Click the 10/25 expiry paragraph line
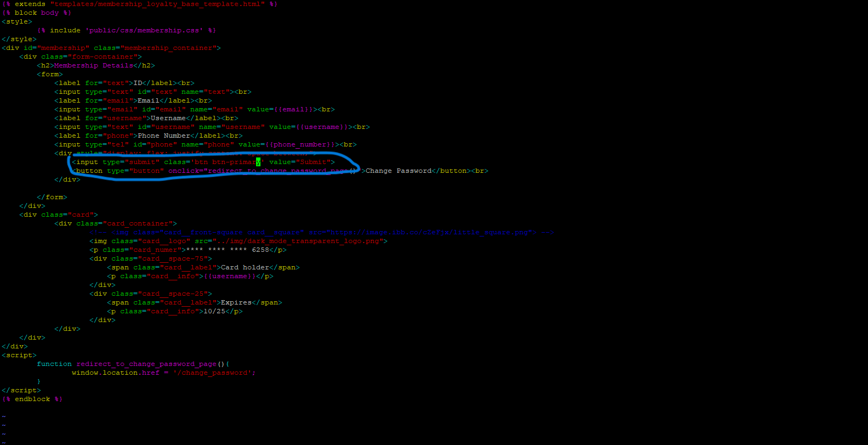The width and height of the screenshot is (868, 445). click(175, 311)
